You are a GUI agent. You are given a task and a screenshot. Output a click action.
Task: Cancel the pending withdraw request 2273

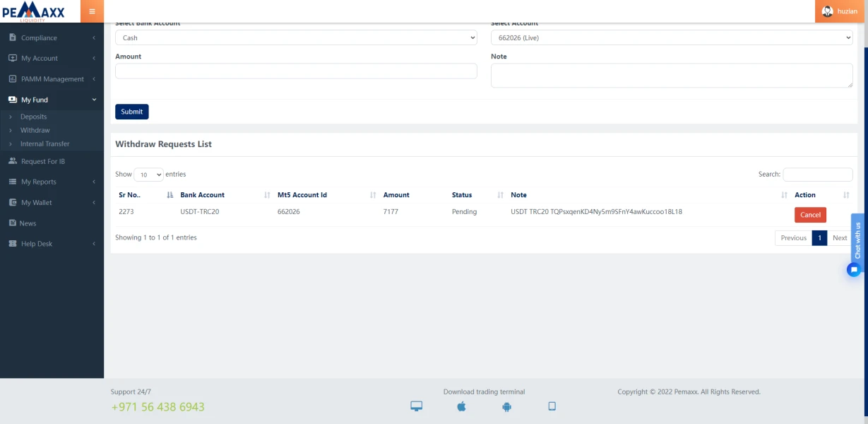click(x=810, y=215)
